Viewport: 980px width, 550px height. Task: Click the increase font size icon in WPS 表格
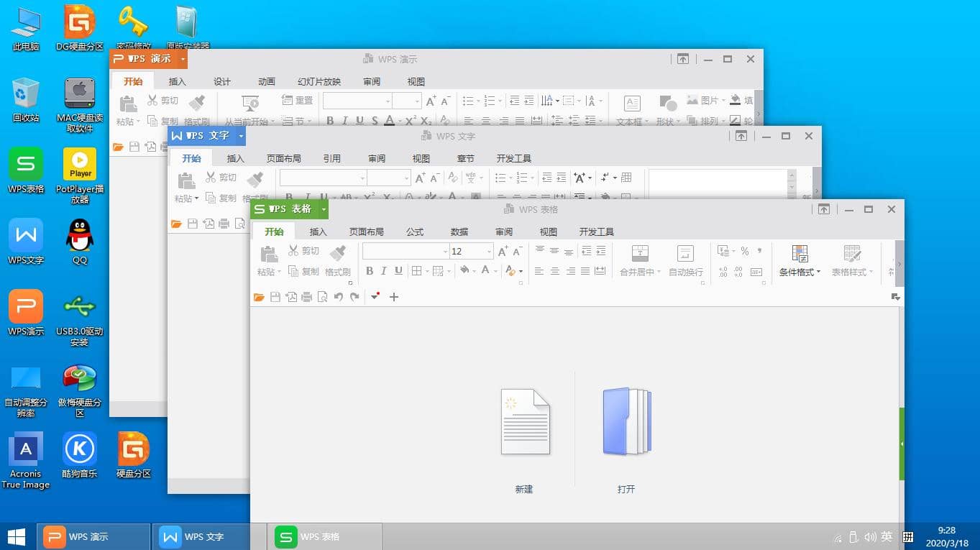tap(503, 251)
